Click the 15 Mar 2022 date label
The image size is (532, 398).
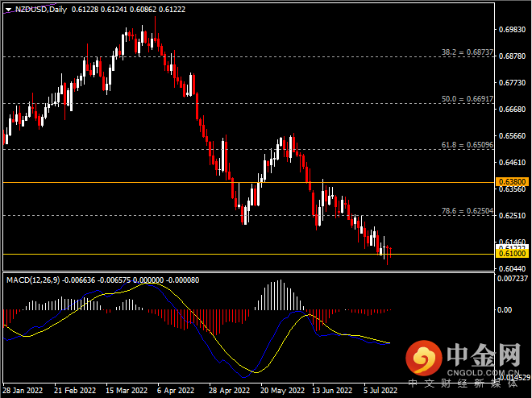pos(127,391)
